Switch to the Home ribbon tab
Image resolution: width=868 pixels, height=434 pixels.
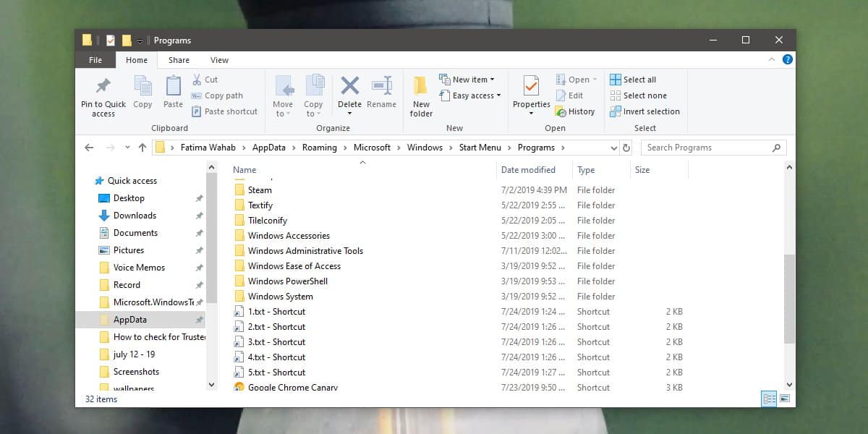pyautogui.click(x=137, y=60)
